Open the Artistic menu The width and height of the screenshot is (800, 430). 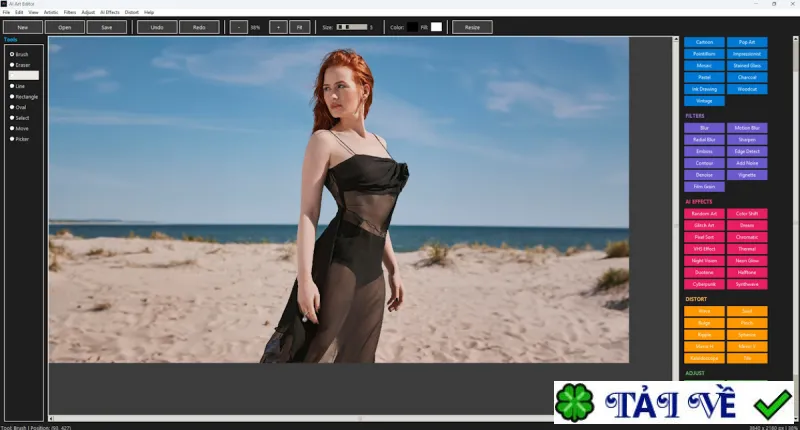(x=51, y=12)
